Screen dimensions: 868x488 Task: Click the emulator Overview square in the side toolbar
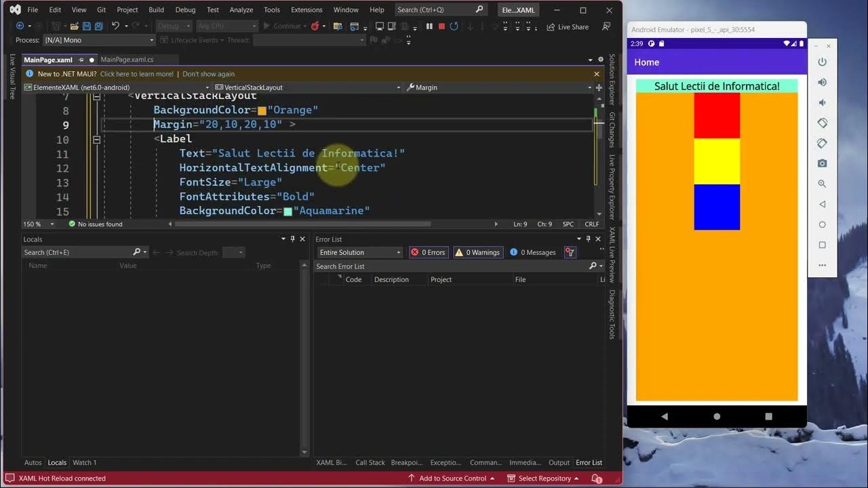tap(823, 245)
